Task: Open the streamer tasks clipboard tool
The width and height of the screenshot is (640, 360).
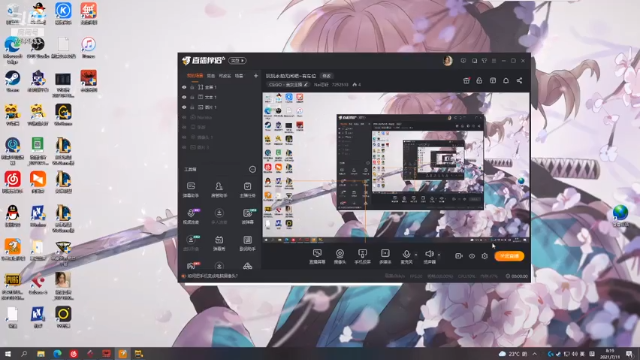Action: point(247,189)
